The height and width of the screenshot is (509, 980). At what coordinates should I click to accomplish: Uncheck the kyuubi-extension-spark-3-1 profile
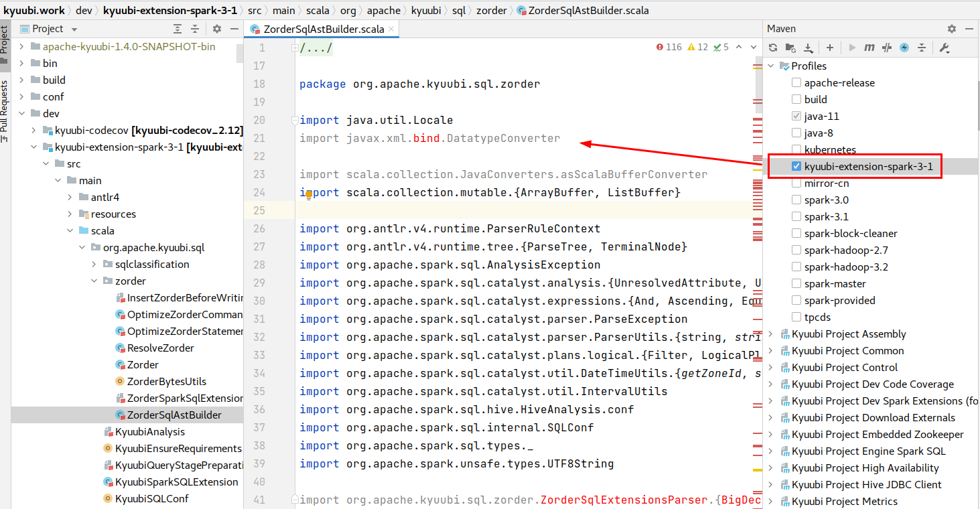pos(796,166)
